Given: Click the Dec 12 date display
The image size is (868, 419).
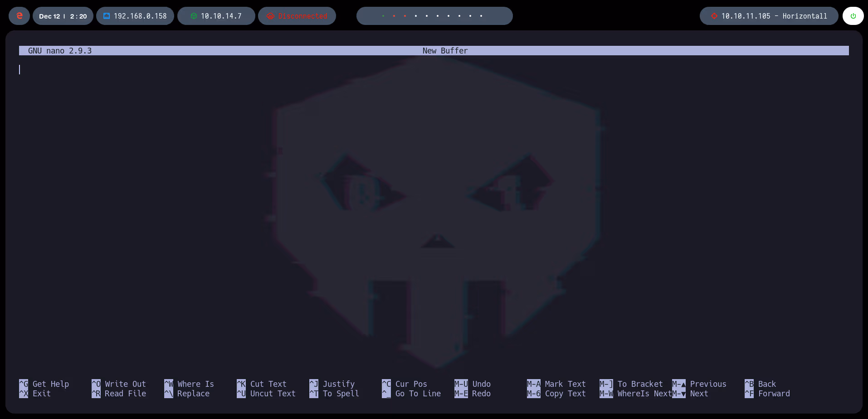Looking at the screenshot, I should [50, 16].
